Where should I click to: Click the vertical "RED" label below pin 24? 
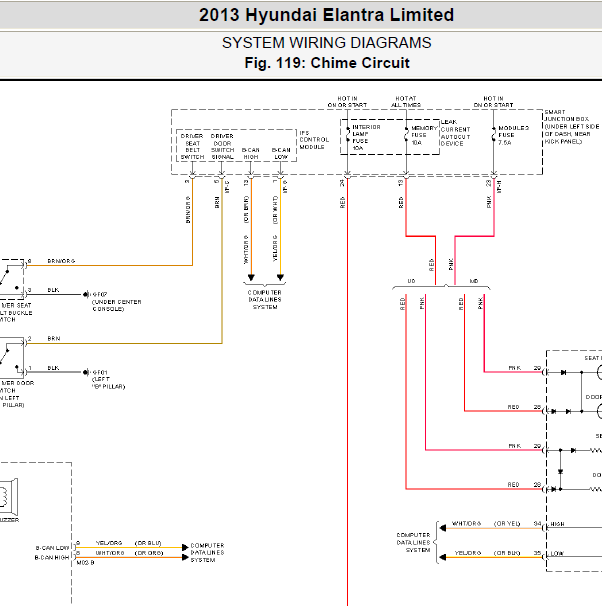click(x=342, y=202)
